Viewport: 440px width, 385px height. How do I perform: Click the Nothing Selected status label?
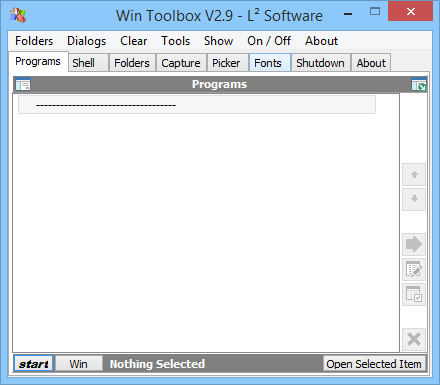157,364
